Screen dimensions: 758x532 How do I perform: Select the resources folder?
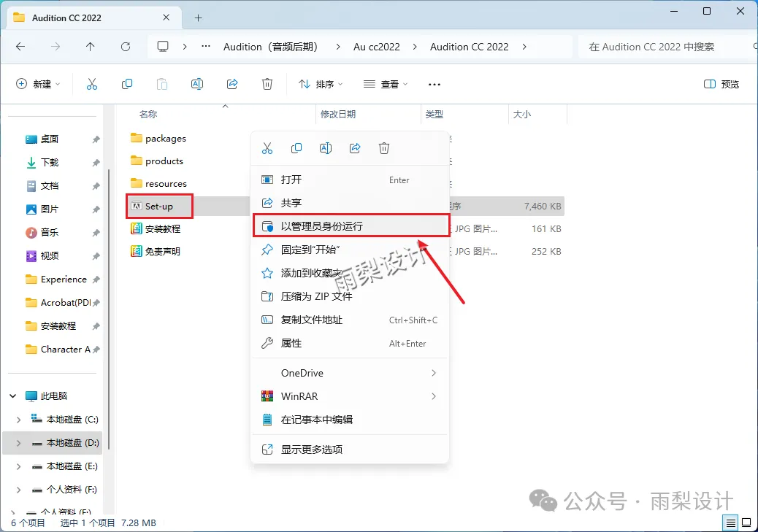[158, 184]
